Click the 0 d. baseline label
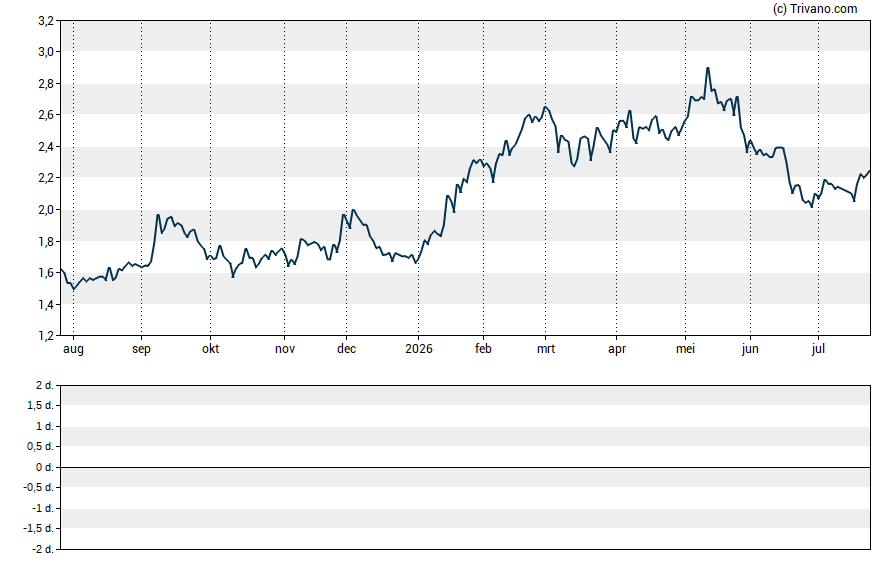Viewport: 888px width, 565px height. point(45,467)
